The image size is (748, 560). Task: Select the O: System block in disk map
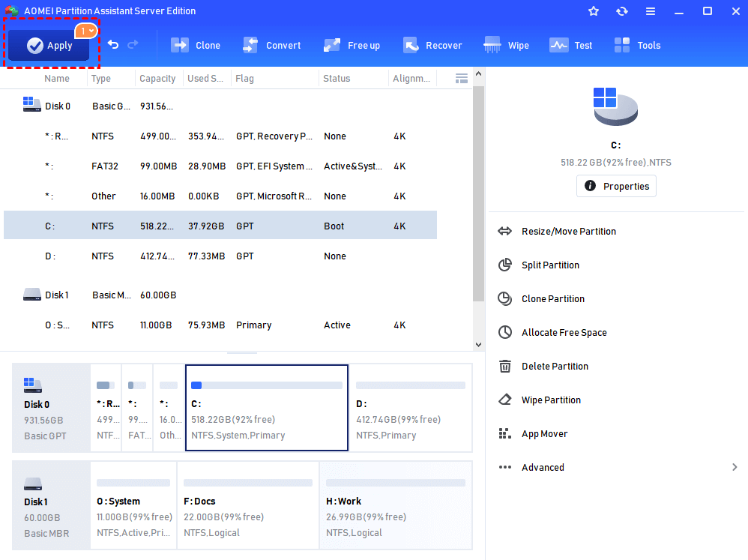[x=133, y=505]
